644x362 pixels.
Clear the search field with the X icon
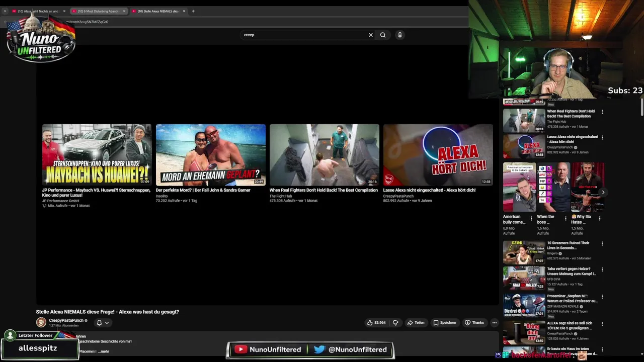pyautogui.click(x=371, y=35)
